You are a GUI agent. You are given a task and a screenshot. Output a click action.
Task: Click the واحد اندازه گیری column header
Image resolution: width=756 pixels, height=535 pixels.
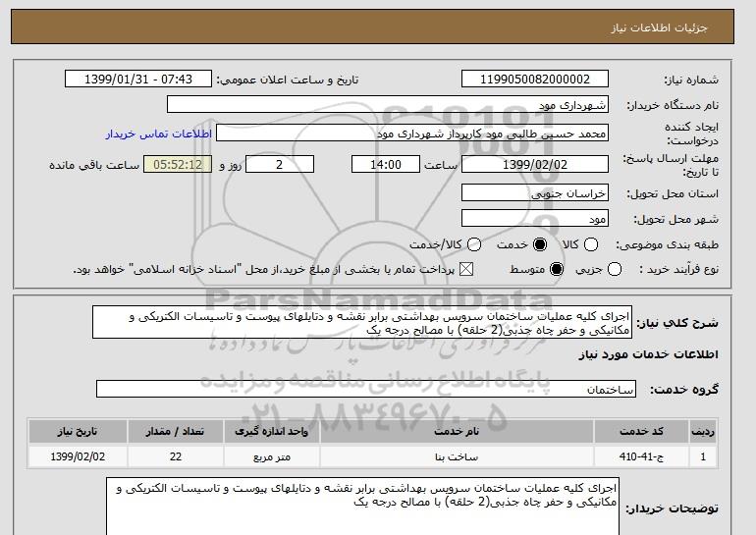271,431
